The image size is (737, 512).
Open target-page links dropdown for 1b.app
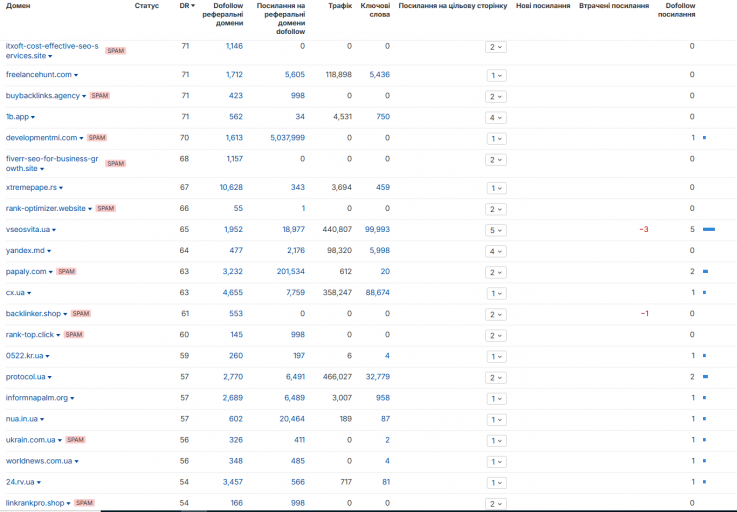(x=496, y=118)
